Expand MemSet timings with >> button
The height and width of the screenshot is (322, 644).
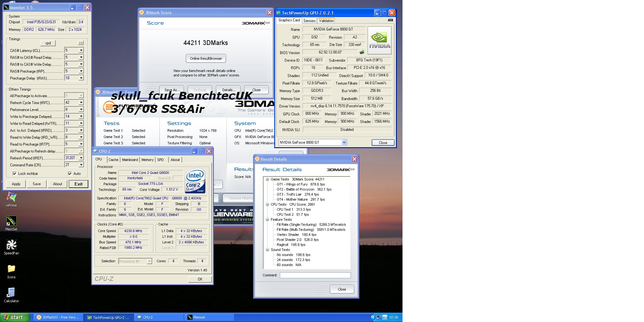[x=81, y=43]
